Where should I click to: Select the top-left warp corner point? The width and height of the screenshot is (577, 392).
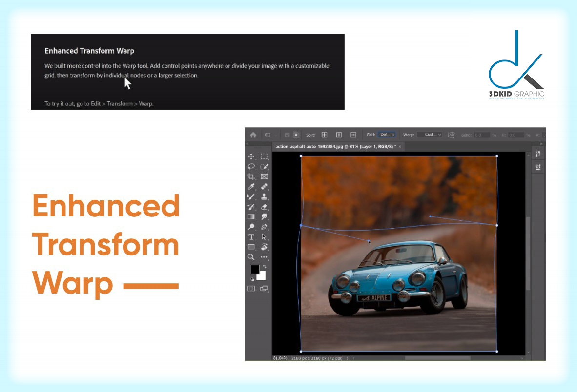coord(301,156)
